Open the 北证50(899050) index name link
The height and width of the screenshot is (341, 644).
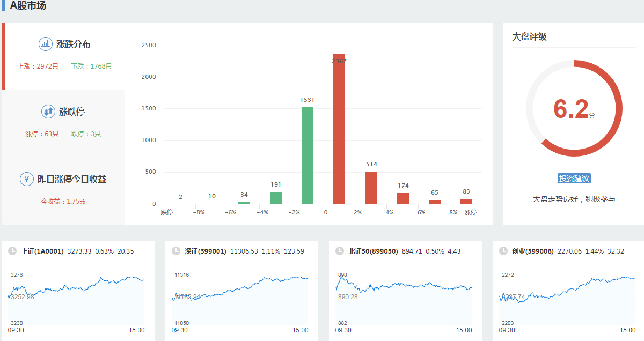[x=373, y=251]
